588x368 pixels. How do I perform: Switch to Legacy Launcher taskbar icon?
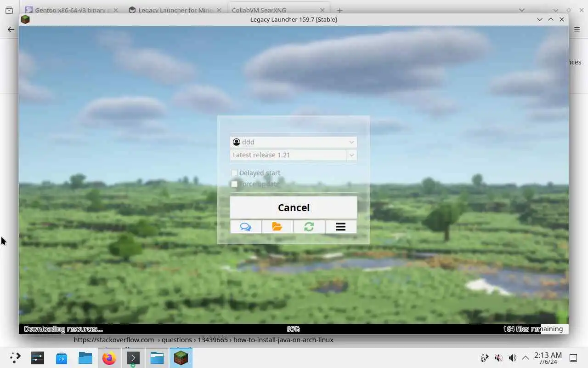(x=181, y=358)
